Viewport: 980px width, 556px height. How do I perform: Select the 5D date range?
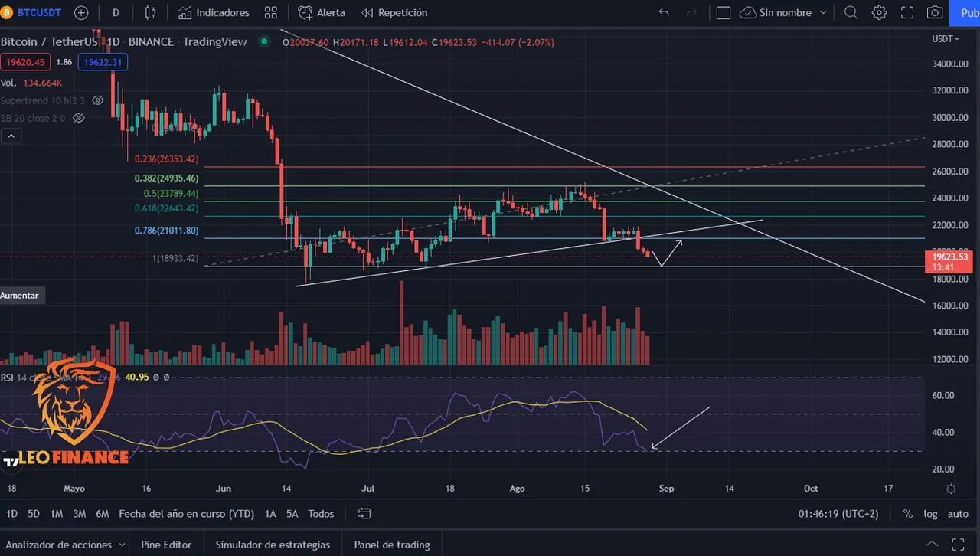(x=34, y=514)
